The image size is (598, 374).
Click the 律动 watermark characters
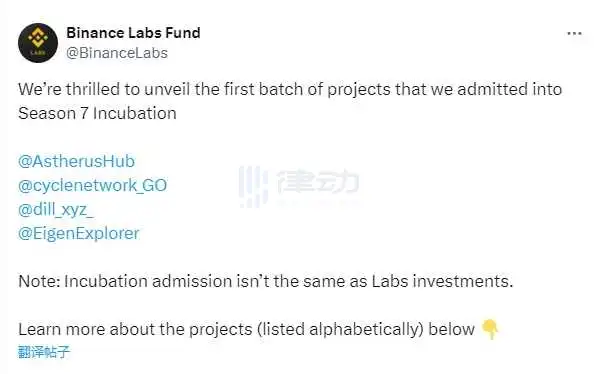click(318, 181)
